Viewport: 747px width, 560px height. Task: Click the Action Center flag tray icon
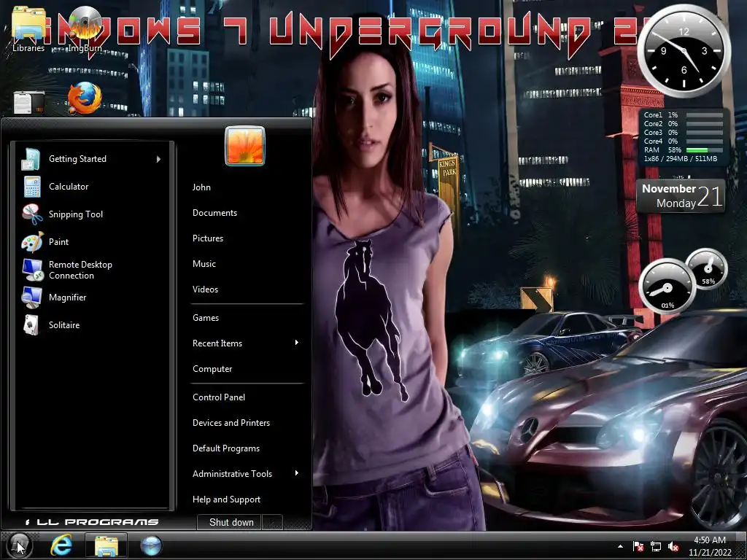point(638,546)
